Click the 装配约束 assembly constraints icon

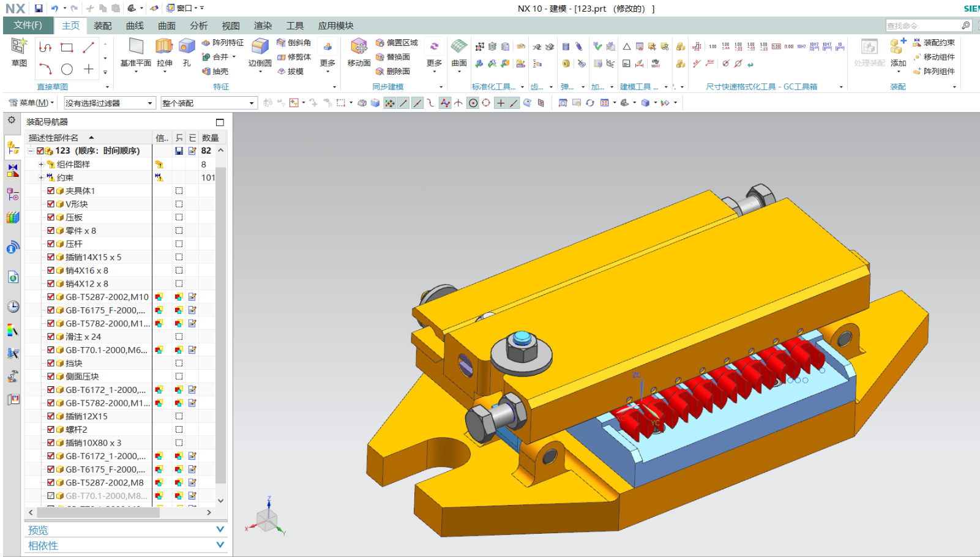click(934, 43)
